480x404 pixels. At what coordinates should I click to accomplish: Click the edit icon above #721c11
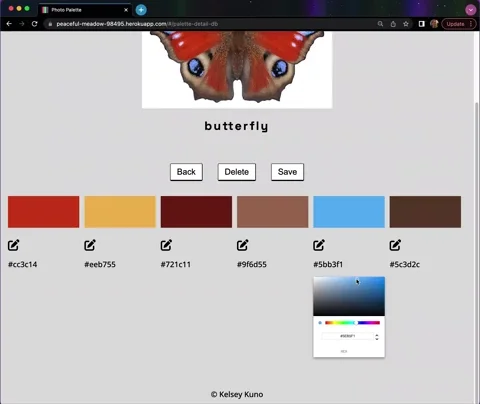[x=166, y=245]
